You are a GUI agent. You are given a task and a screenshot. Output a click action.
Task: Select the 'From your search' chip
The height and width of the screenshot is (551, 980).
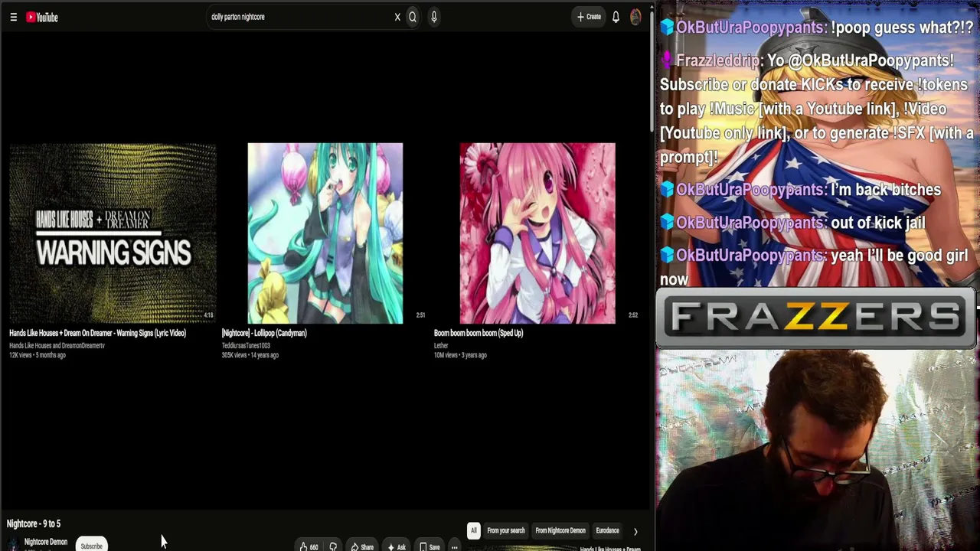pyautogui.click(x=506, y=530)
